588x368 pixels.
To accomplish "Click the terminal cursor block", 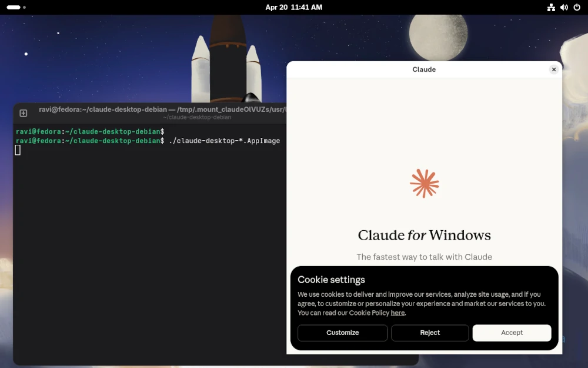I will 17,150.
